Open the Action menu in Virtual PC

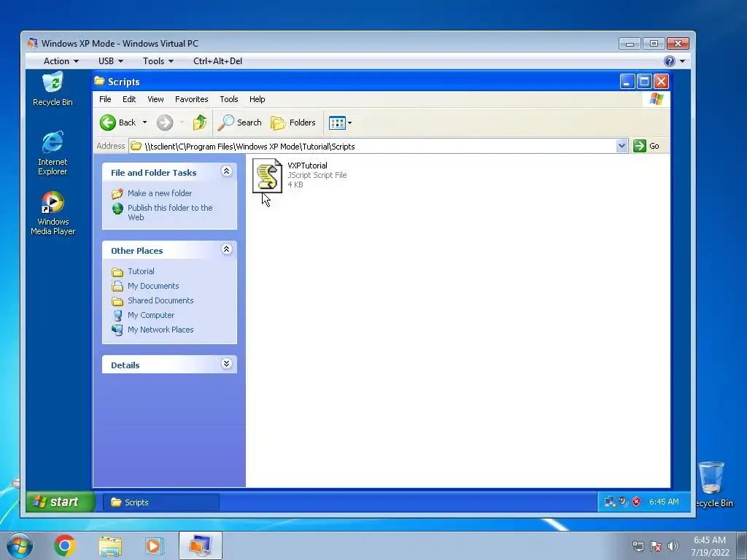tap(61, 61)
